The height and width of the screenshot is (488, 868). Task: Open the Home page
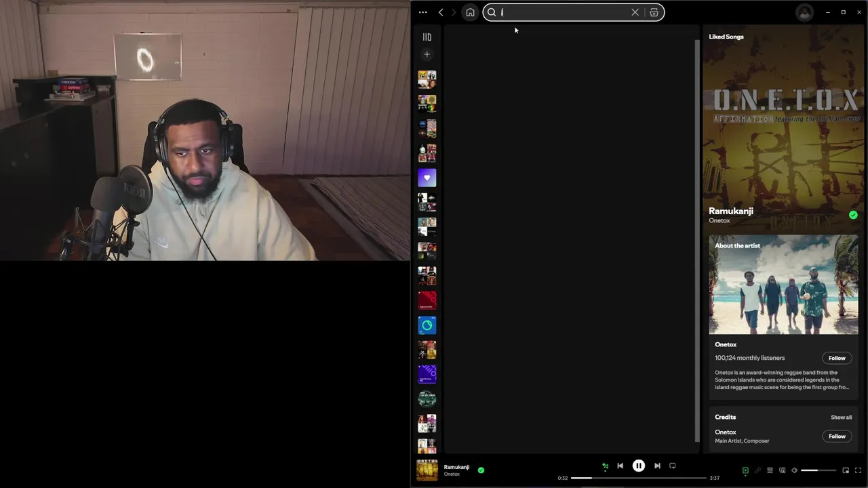470,12
